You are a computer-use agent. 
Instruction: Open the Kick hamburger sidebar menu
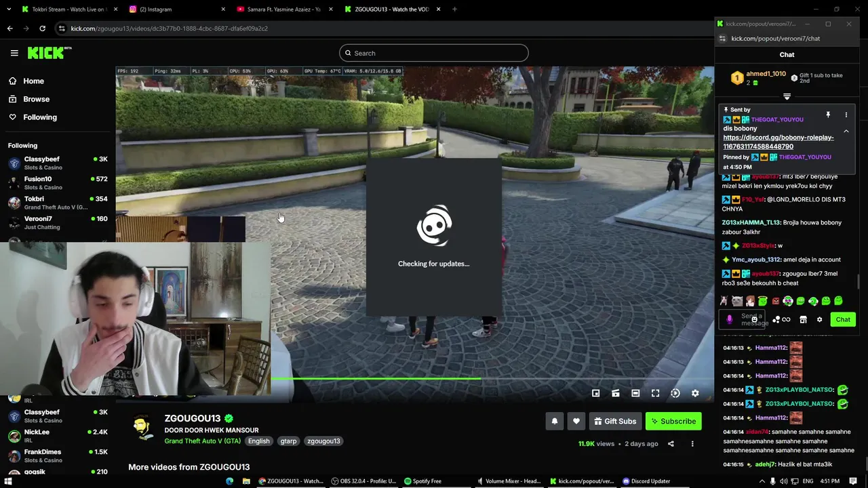click(14, 53)
